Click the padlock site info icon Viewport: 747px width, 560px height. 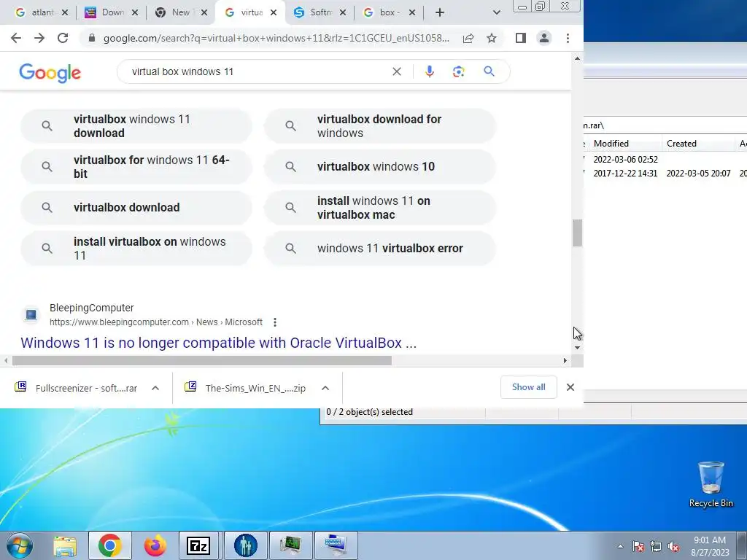click(92, 38)
